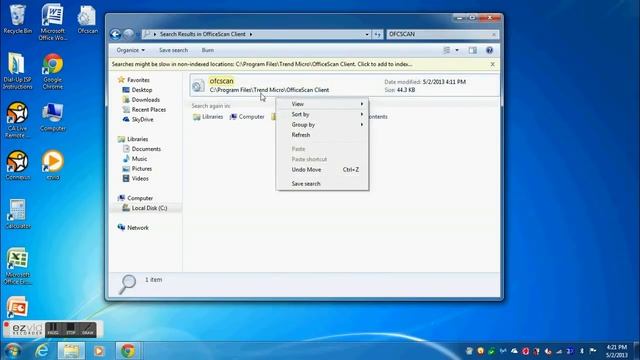This screenshot has height=360, width=640.
Task: Expand the Sort by submenu
Action: 322,114
